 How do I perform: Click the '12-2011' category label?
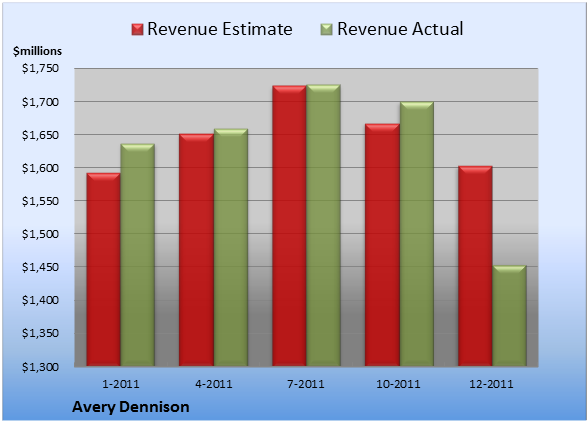(x=491, y=384)
